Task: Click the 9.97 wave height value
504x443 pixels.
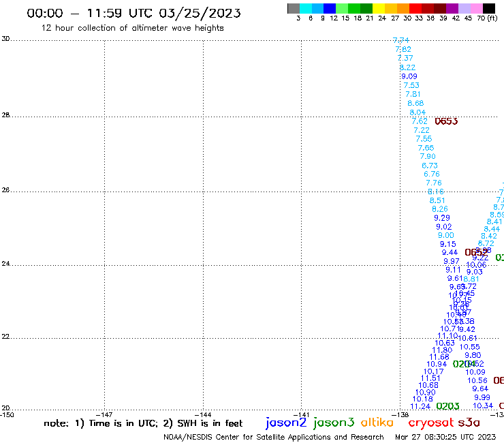Action: click(452, 261)
